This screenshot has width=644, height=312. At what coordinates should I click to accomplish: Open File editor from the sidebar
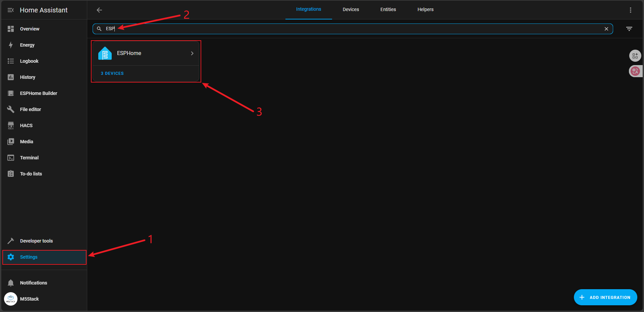coord(44,109)
